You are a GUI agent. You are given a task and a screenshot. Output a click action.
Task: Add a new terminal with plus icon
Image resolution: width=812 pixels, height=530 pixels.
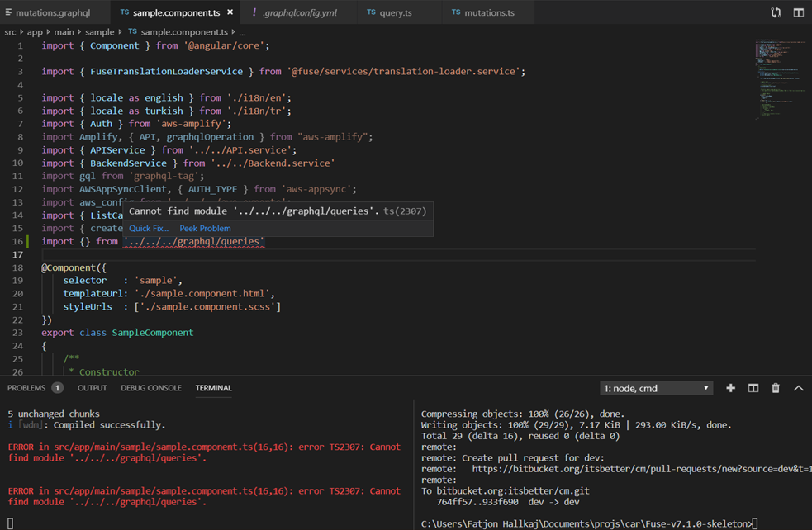(730, 388)
